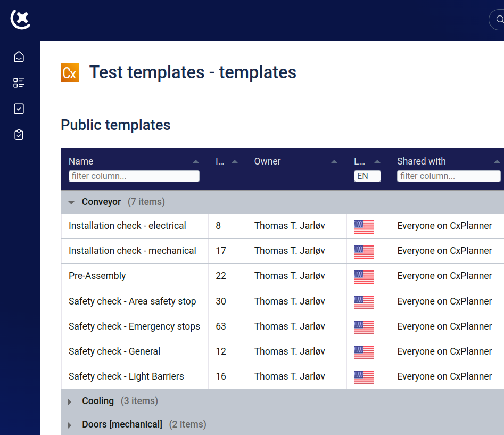Open the checklist clipboard icon in the sidebar
The image size is (504, 435).
click(x=19, y=135)
